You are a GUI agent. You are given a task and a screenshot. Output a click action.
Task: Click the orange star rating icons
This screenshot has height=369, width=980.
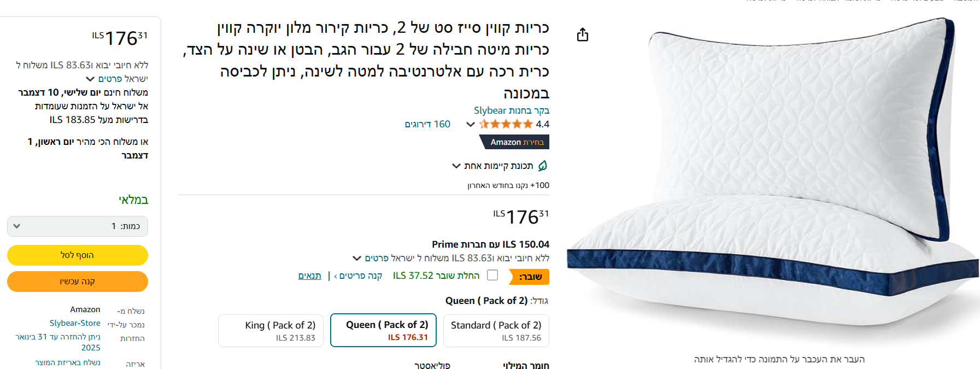coord(506,124)
